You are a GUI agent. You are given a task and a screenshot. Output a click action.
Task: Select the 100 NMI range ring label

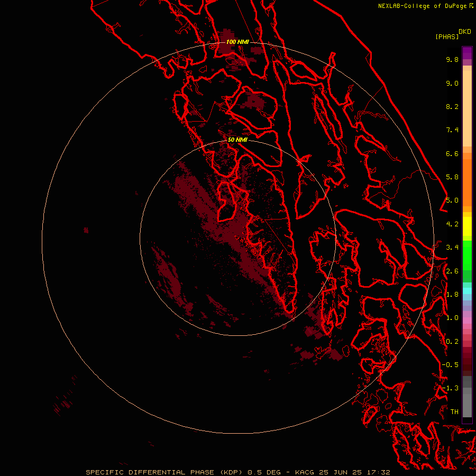(237, 42)
